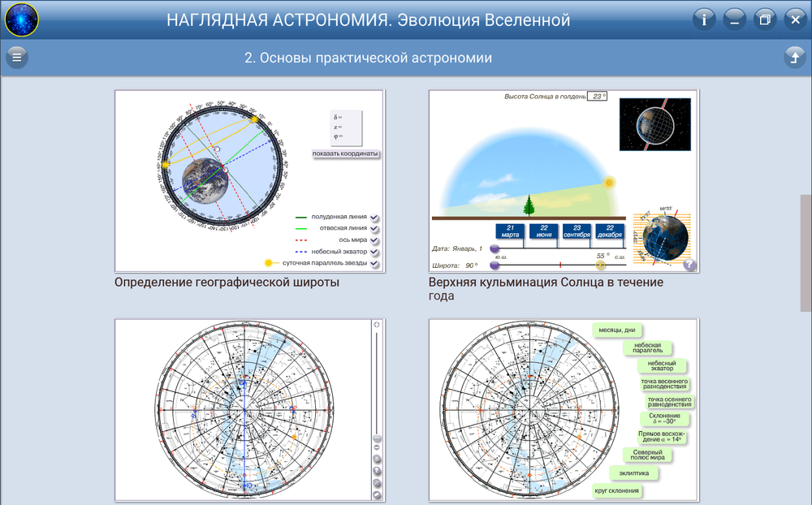Click the 'точка весеннего равноденствия' label

click(x=663, y=382)
